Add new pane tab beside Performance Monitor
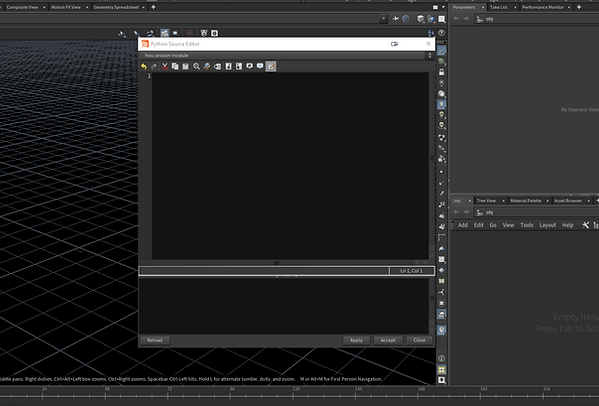The width and height of the screenshot is (599, 406). pos(579,7)
